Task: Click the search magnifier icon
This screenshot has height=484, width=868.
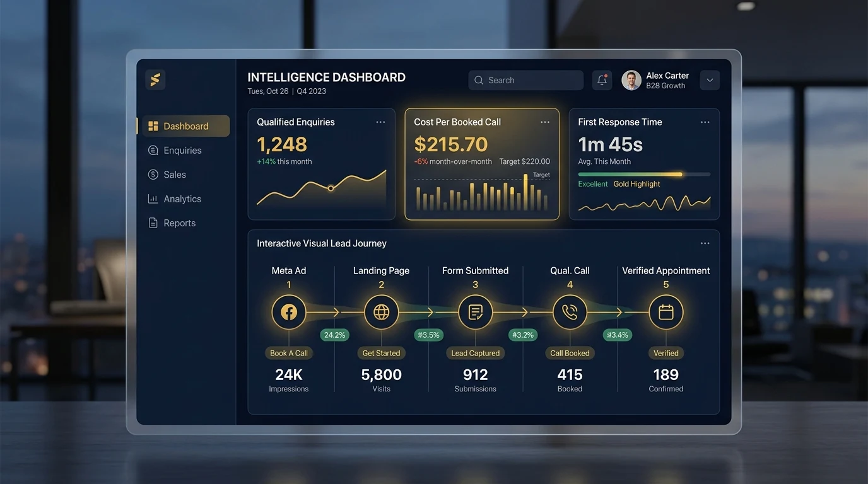Action: 479,81
